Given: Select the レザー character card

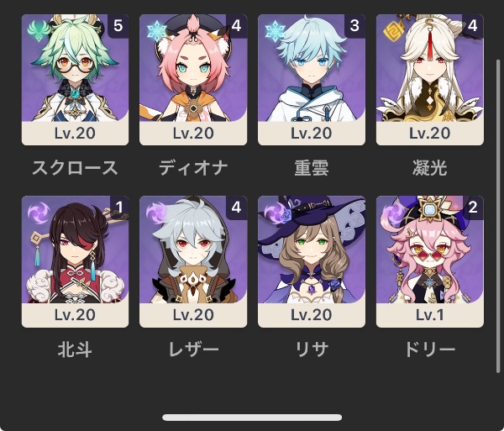Looking at the screenshot, I should (193, 261).
